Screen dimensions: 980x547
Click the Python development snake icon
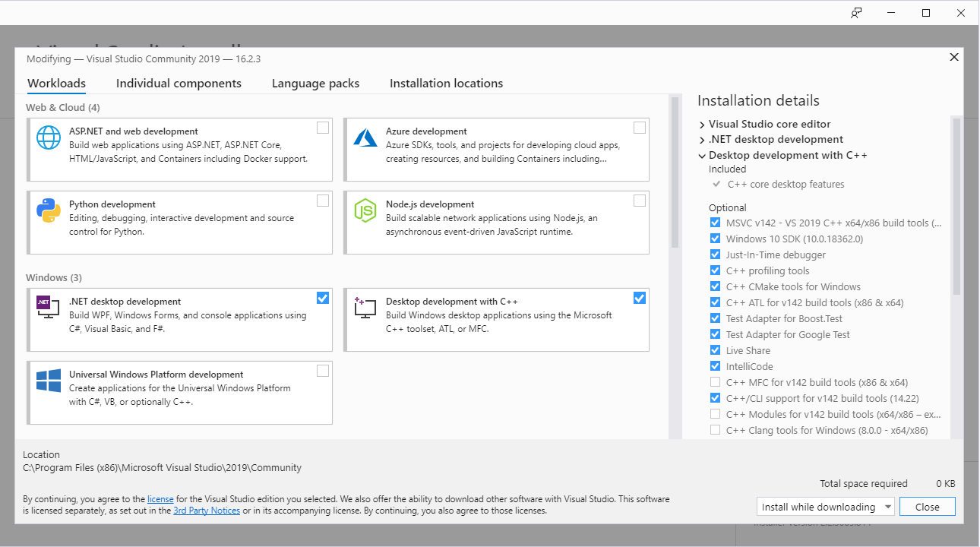click(x=49, y=210)
